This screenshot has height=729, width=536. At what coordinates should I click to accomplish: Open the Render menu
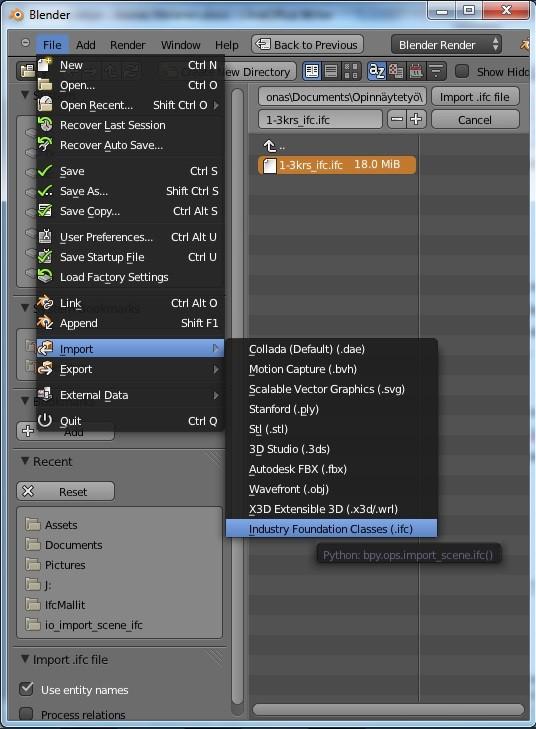(x=127, y=45)
